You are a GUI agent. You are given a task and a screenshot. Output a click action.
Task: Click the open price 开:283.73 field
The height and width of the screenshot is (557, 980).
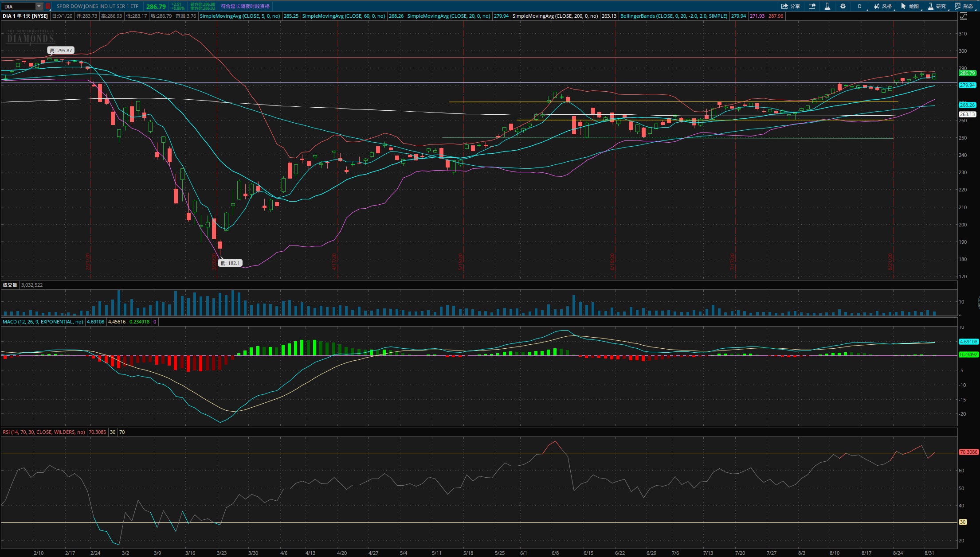86,16
